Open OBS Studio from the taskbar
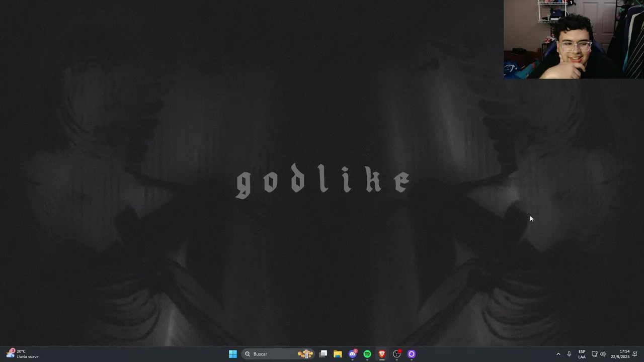This screenshot has height=362, width=644. (397, 354)
